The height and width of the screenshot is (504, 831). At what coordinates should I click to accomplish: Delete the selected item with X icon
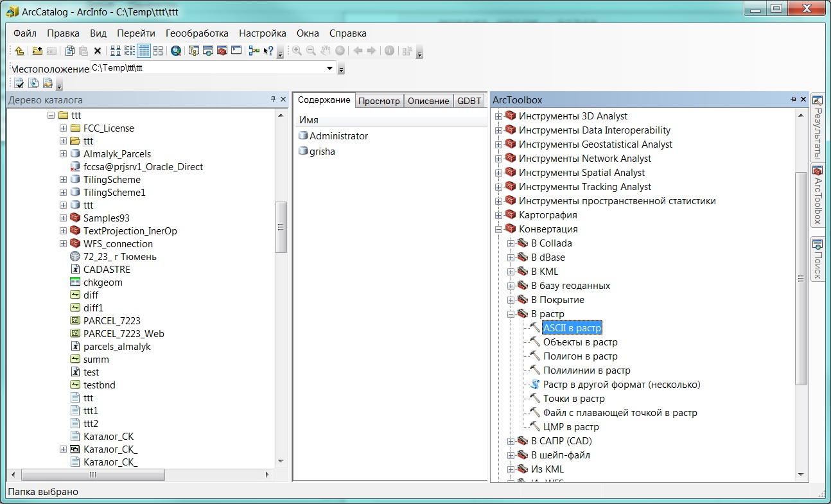pyautogui.click(x=98, y=51)
